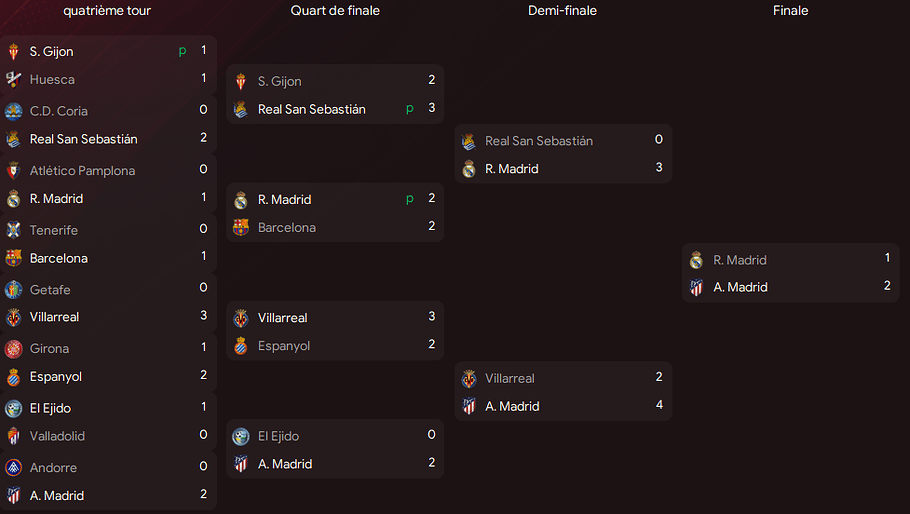Click R. Madrid team name in the Finale

(x=740, y=260)
